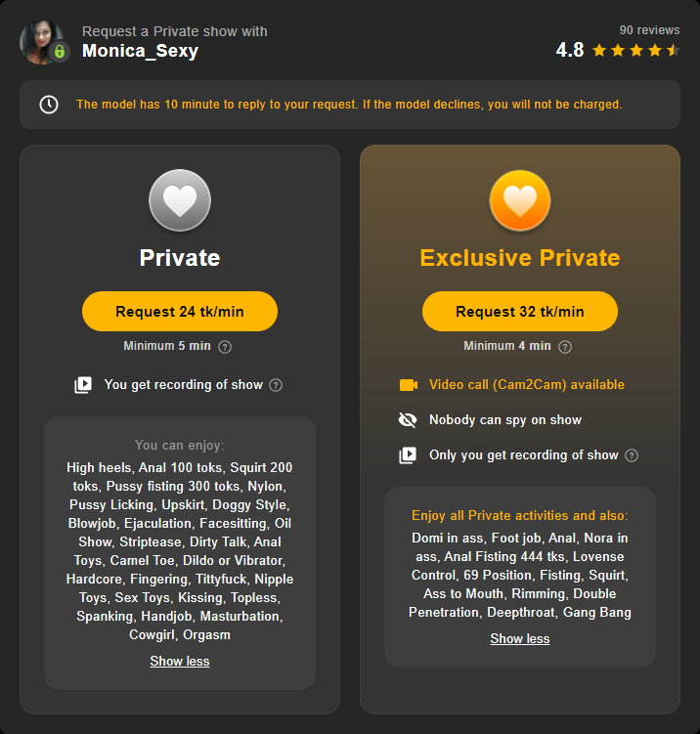This screenshot has width=700, height=734.
Task: Click the recording icon in Private panel
Action: click(83, 385)
